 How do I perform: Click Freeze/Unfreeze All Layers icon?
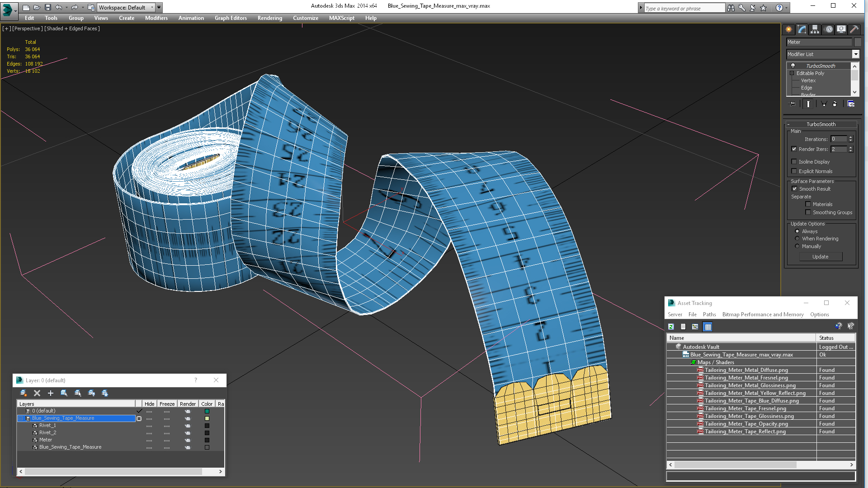[105, 393]
